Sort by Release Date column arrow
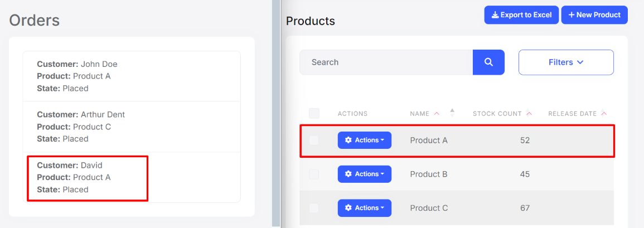 pos(604,114)
